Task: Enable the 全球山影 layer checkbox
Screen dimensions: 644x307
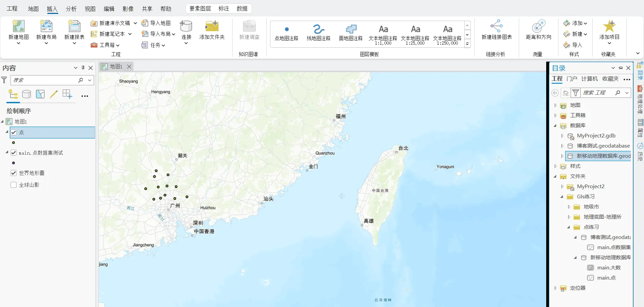Action: [x=14, y=185]
